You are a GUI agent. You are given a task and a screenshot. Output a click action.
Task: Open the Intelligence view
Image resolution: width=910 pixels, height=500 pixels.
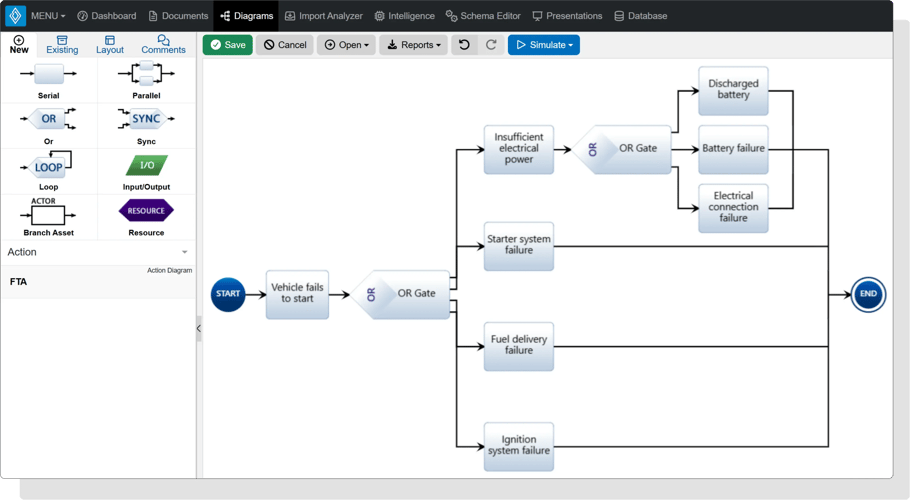405,16
